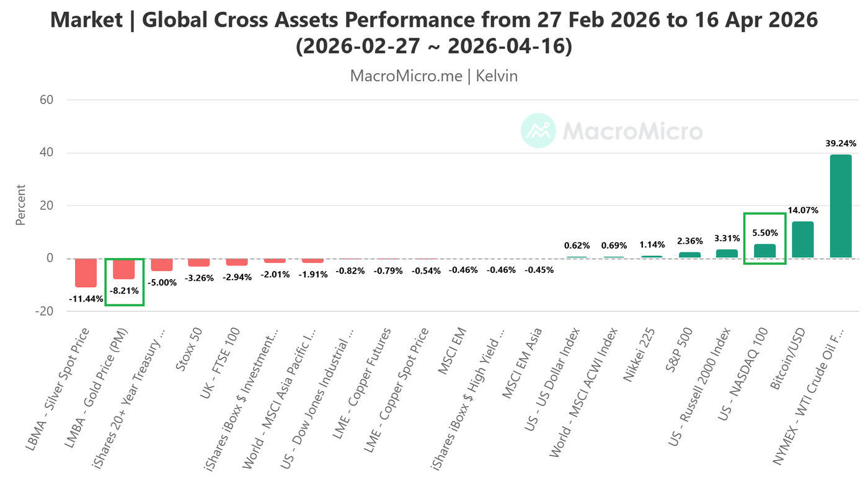Click the MacroMicro watermark logo icon
Viewport: 868px width, 488px height.
tap(538, 131)
